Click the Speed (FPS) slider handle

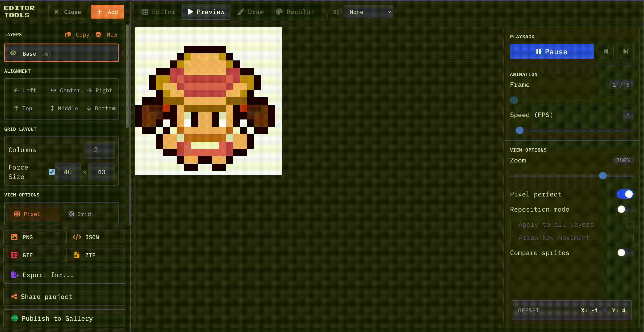(519, 130)
